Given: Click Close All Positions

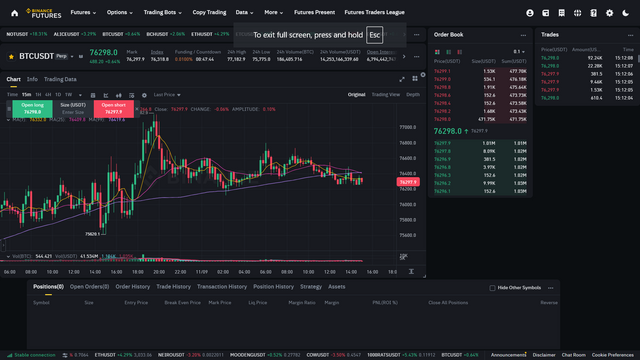Looking at the screenshot, I should 448,303.
